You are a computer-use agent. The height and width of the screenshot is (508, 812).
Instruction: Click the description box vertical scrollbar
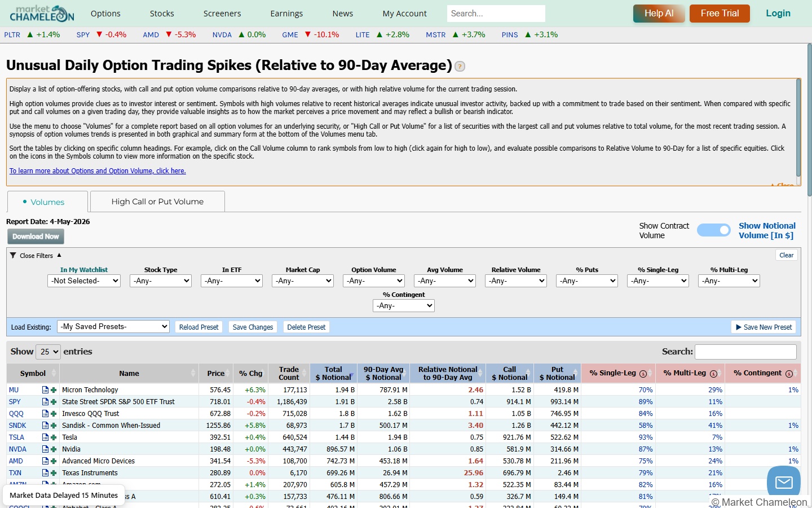click(798, 127)
